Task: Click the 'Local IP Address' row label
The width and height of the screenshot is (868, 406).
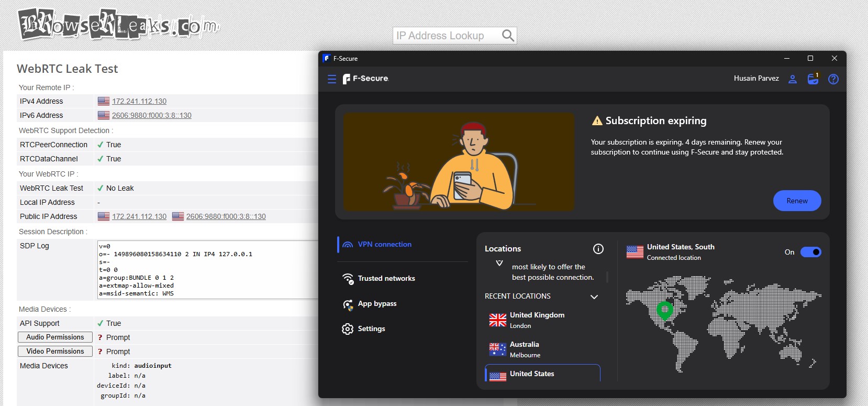Action: tap(47, 203)
